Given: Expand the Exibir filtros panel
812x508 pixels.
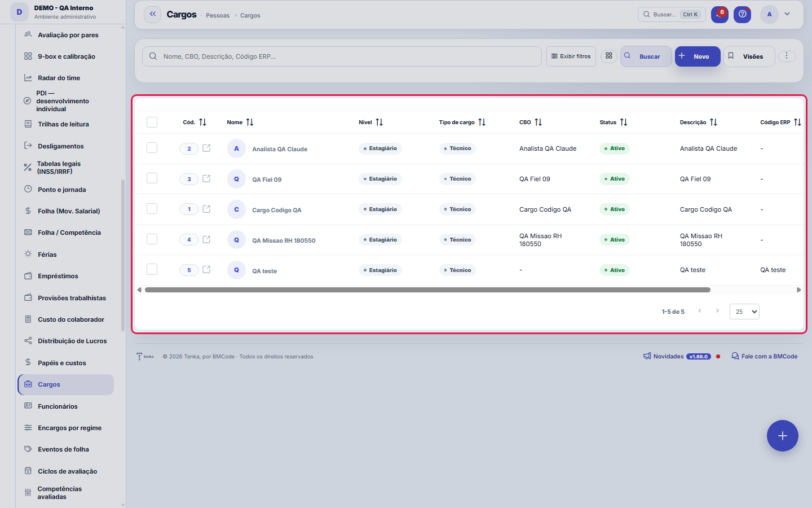Looking at the screenshot, I should [571, 56].
